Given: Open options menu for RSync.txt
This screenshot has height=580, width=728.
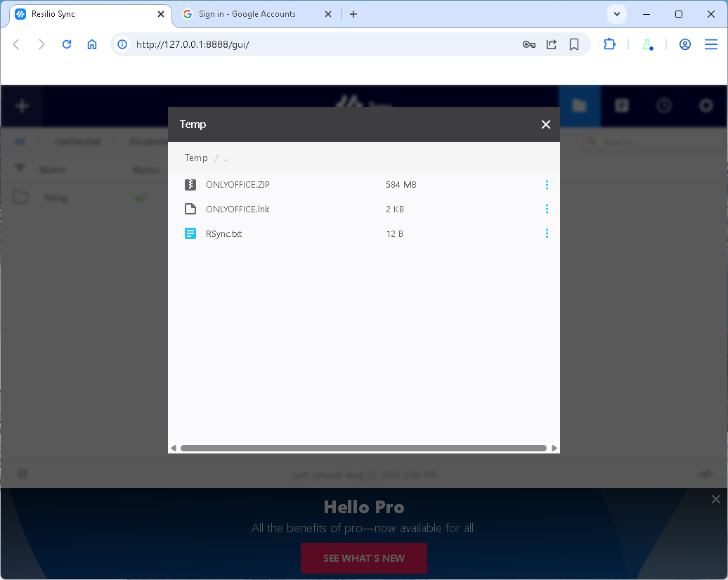Looking at the screenshot, I should coord(547,233).
